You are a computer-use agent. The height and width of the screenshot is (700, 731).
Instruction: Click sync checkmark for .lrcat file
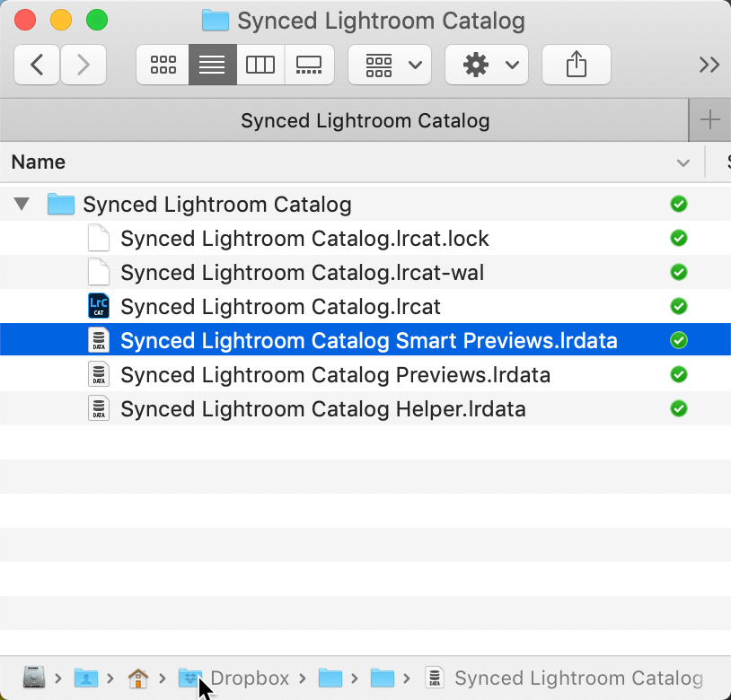[x=679, y=306]
